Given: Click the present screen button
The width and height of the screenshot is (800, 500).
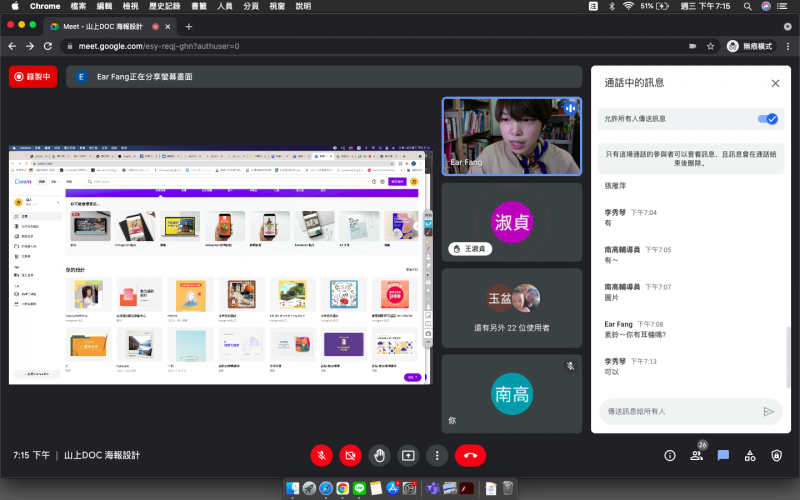Looking at the screenshot, I should pos(408,456).
